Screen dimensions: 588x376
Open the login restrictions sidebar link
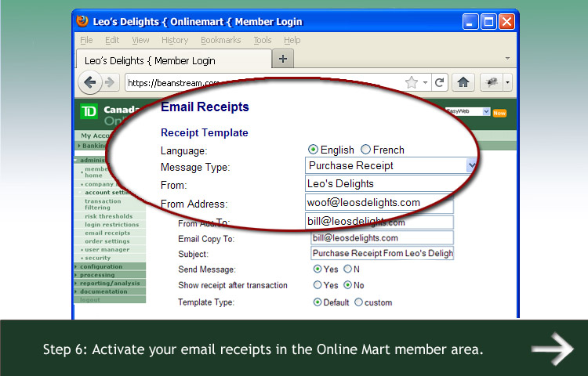[112, 224]
